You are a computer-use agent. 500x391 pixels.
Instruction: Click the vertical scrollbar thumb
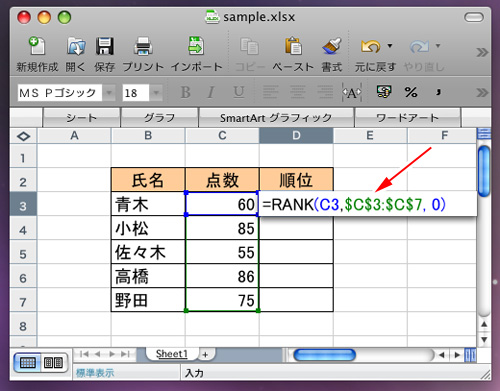(484, 171)
